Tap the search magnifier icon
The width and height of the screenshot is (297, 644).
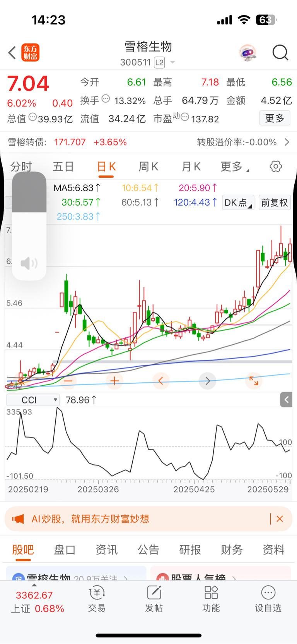pyautogui.click(x=280, y=53)
